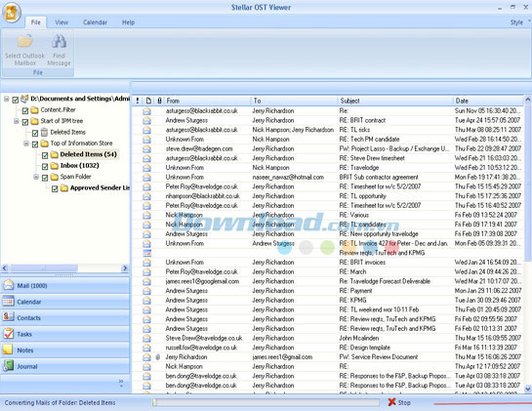Select the RE: Steve Drew timesheet message
The width and height of the screenshot is (532, 411).
[328, 158]
